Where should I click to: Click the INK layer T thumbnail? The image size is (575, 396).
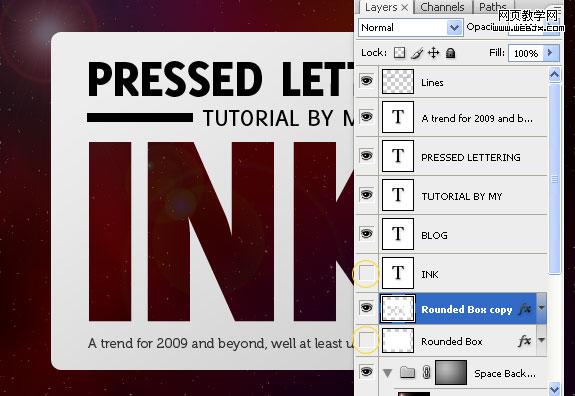(x=398, y=273)
